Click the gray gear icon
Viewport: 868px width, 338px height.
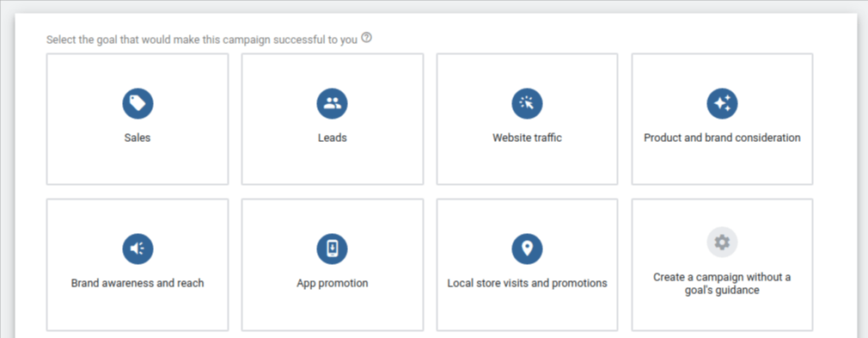(x=722, y=243)
